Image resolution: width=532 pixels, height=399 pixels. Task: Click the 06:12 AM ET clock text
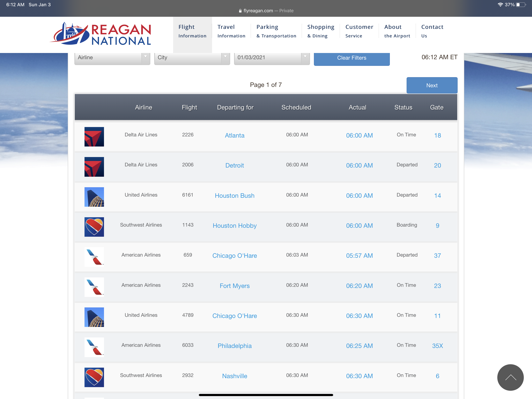[439, 57]
